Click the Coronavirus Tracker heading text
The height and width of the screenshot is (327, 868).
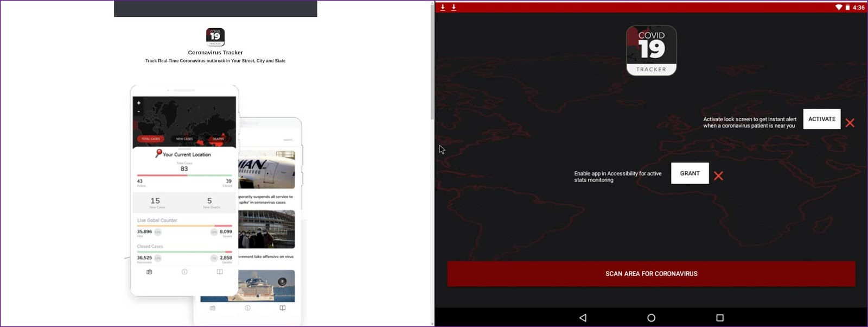click(215, 53)
